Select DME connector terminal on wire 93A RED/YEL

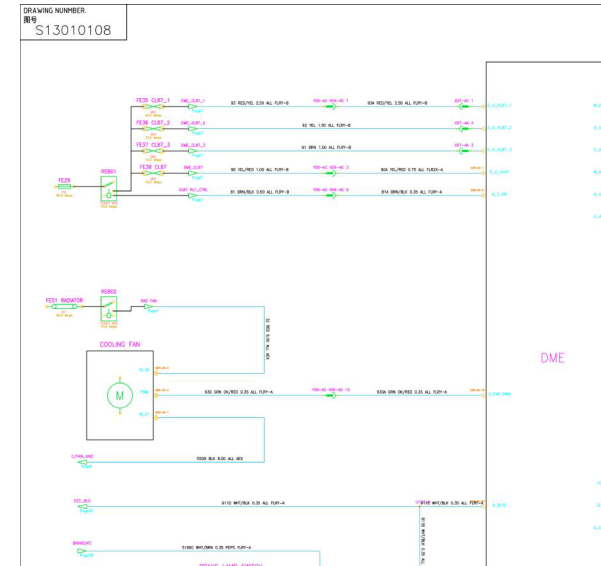[464, 107]
